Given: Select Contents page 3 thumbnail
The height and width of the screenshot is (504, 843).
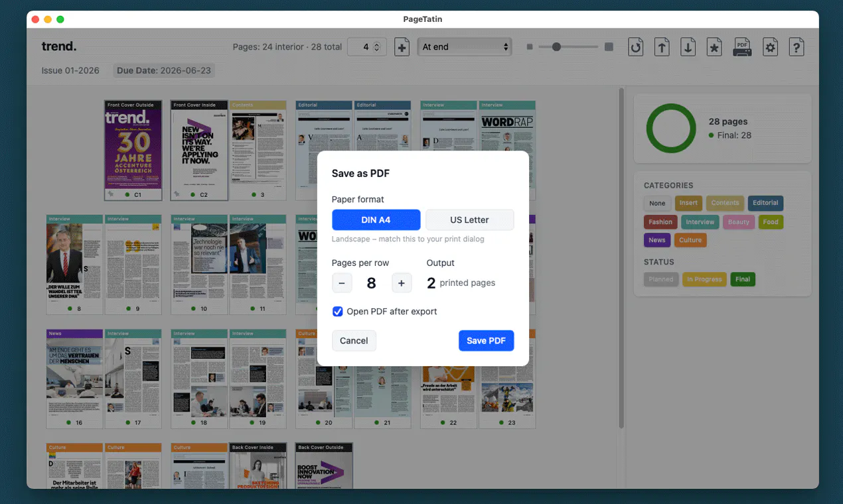Looking at the screenshot, I should coord(258,151).
